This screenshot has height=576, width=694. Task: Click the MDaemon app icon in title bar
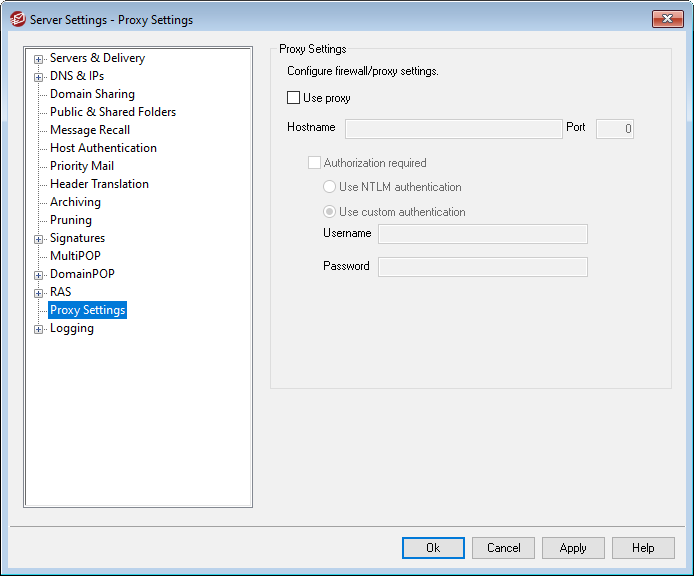(x=17, y=19)
